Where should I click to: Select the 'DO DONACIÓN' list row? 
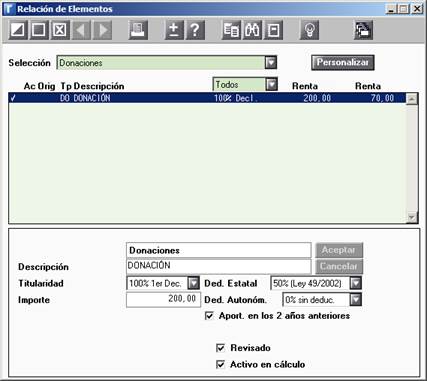[x=207, y=98]
